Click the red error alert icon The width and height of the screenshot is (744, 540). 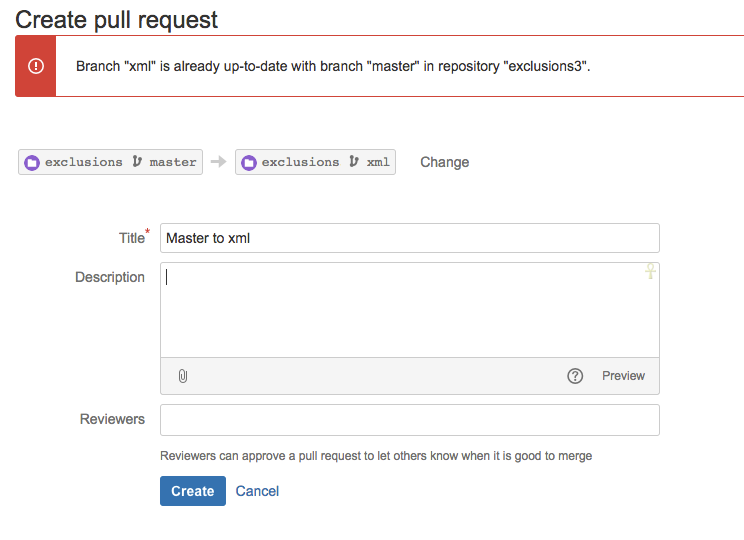coord(36,66)
